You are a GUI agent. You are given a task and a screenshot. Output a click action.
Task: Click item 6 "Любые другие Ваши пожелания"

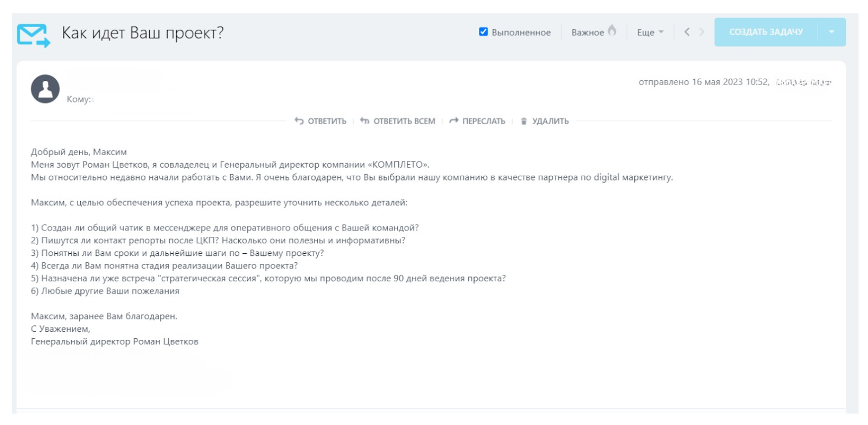tap(105, 291)
